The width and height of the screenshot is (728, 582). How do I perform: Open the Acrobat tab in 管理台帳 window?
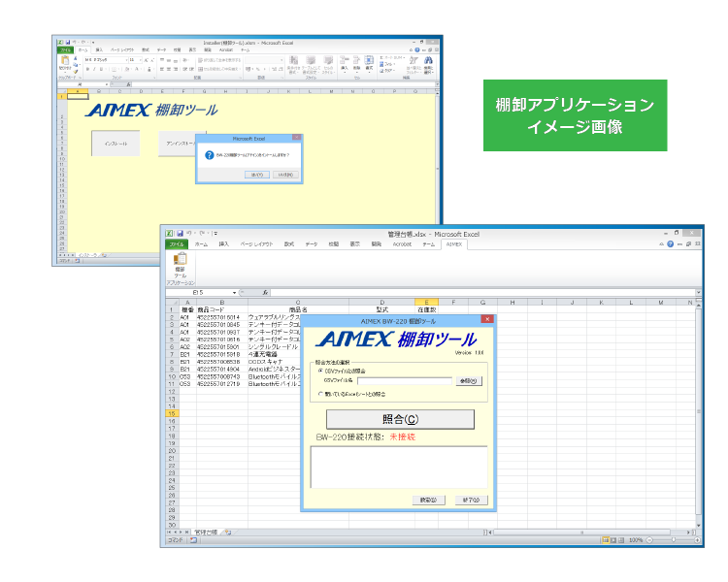(x=402, y=244)
